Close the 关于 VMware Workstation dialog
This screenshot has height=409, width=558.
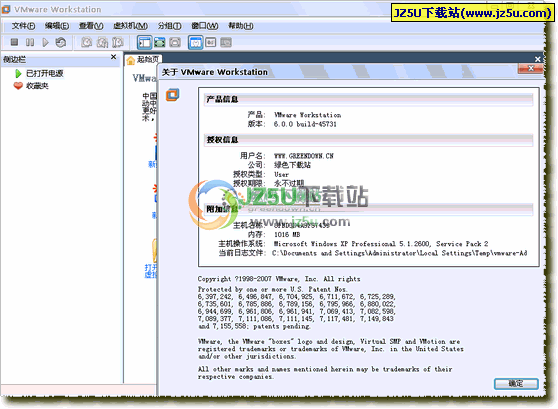530,68
